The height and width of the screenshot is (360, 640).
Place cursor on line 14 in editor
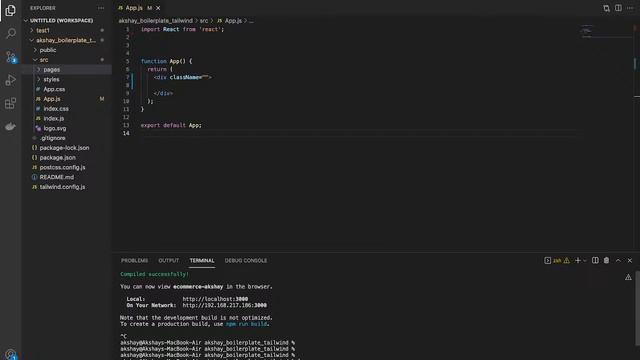coord(359,133)
